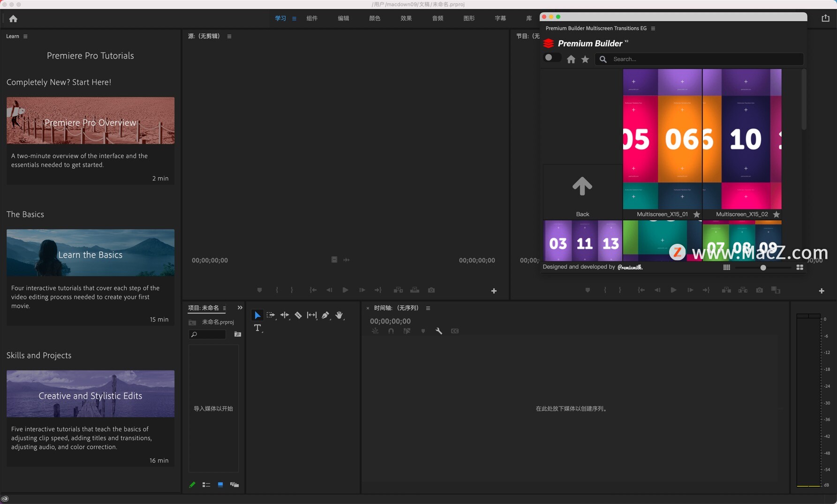Image resolution: width=837 pixels, height=504 pixels.
Task: Switch to the 效果 workspace
Action: 406,18
